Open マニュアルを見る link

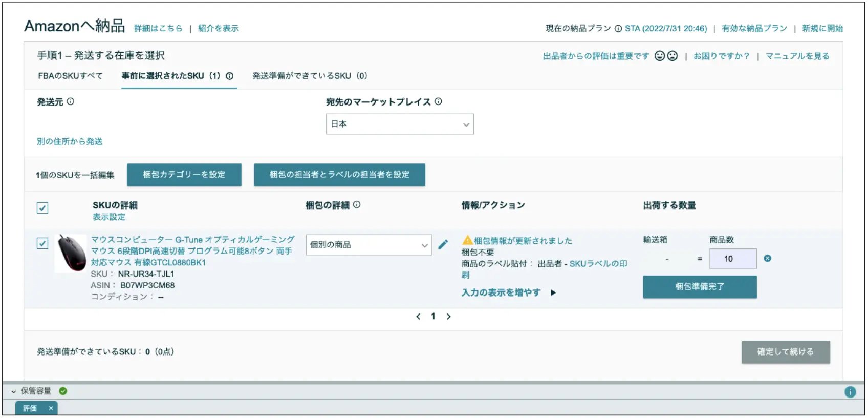click(x=798, y=56)
